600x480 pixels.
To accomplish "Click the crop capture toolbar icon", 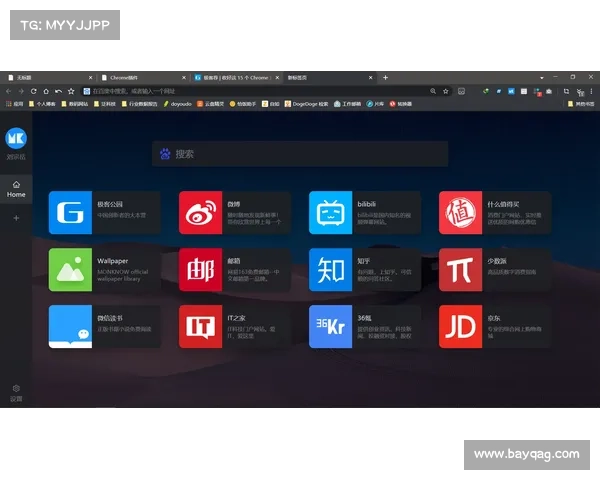I will (566, 91).
